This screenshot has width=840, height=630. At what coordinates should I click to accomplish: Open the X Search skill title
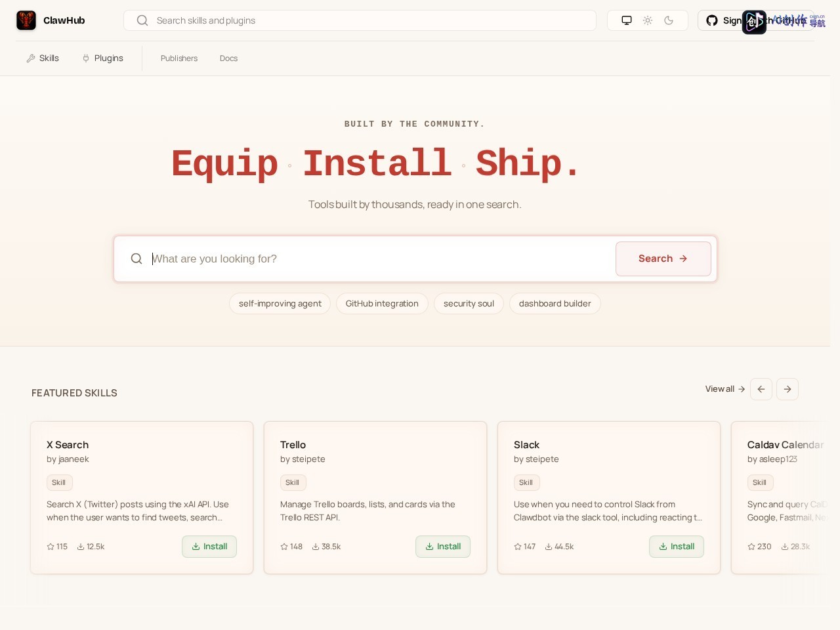tap(68, 445)
